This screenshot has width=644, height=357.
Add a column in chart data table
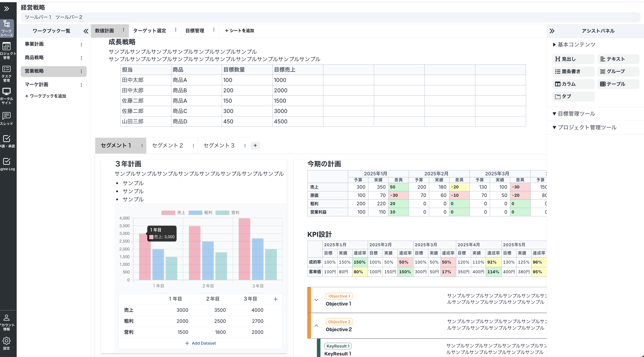[x=275, y=299]
